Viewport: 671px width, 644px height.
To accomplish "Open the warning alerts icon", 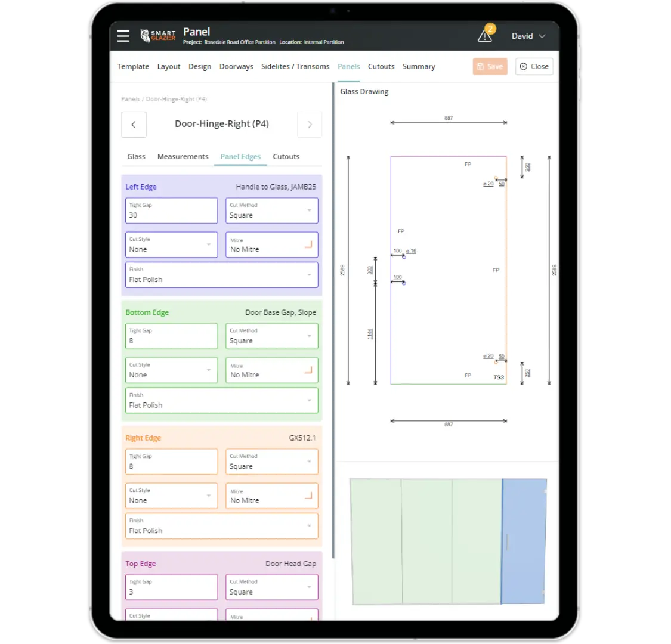I will pos(485,36).
